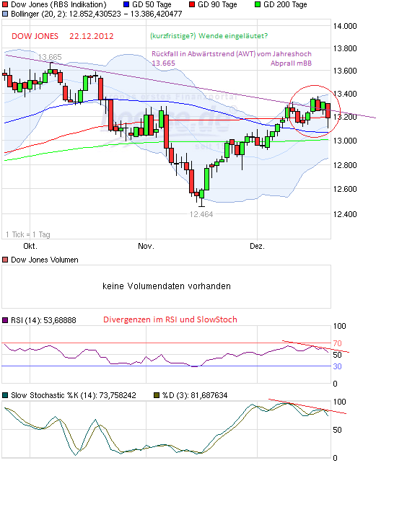Click the olive %D (3) legend swatch
Screen dimensions: 420x525
tap(157, 395)
